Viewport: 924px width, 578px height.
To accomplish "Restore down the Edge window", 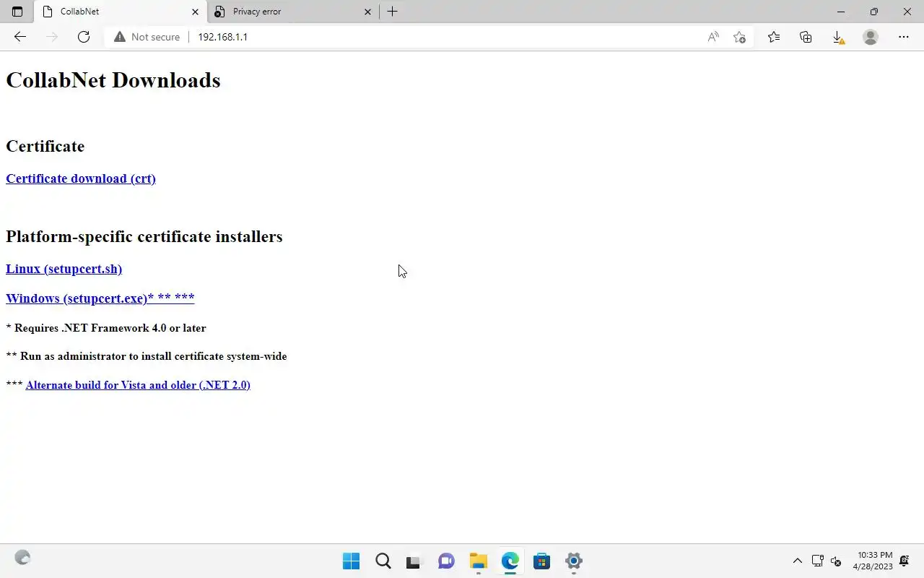I will coord(874,12).
